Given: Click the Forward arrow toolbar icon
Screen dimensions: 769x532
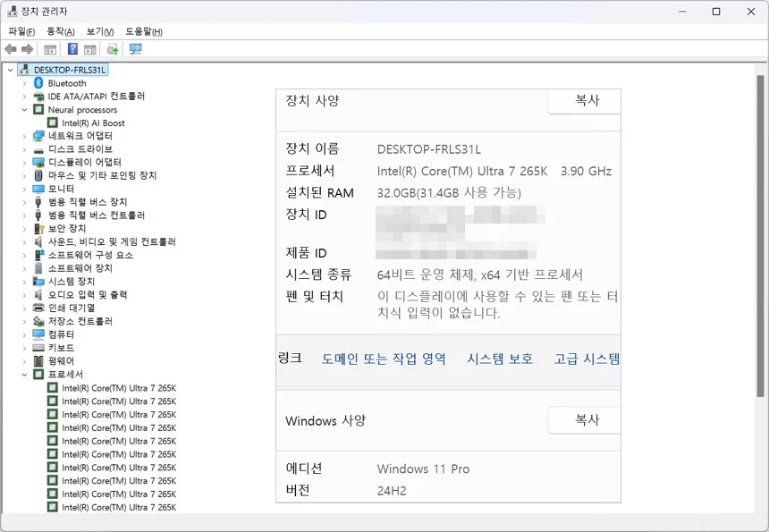Looking at the screenshot, I should point(28,49).
